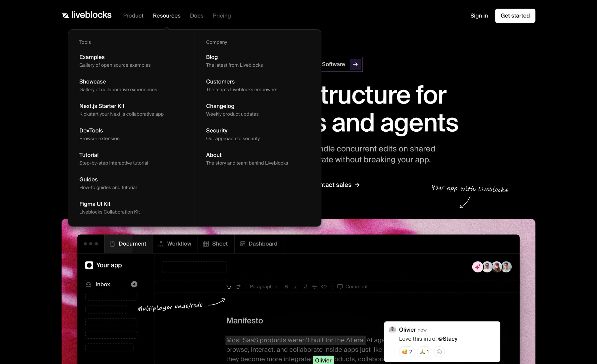Open the Product navigation menu
This screenshot has height=364, width=597.
pyautogui.click(x=133, y=16)
